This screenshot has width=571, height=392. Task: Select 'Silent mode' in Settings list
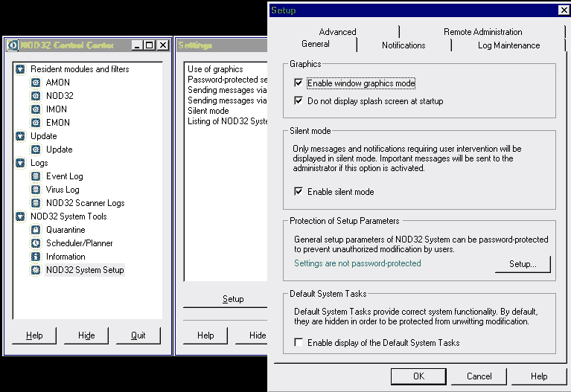(208, 111)
